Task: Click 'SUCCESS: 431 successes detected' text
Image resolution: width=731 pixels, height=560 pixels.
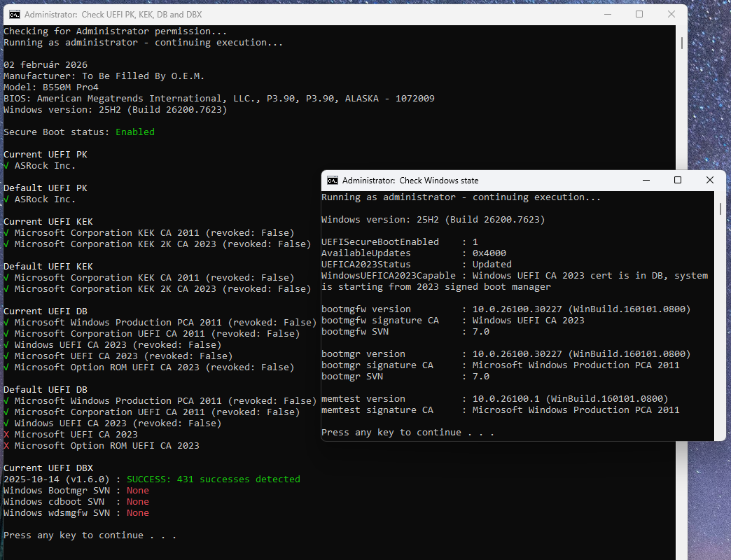Action: [x=214, y=479]
